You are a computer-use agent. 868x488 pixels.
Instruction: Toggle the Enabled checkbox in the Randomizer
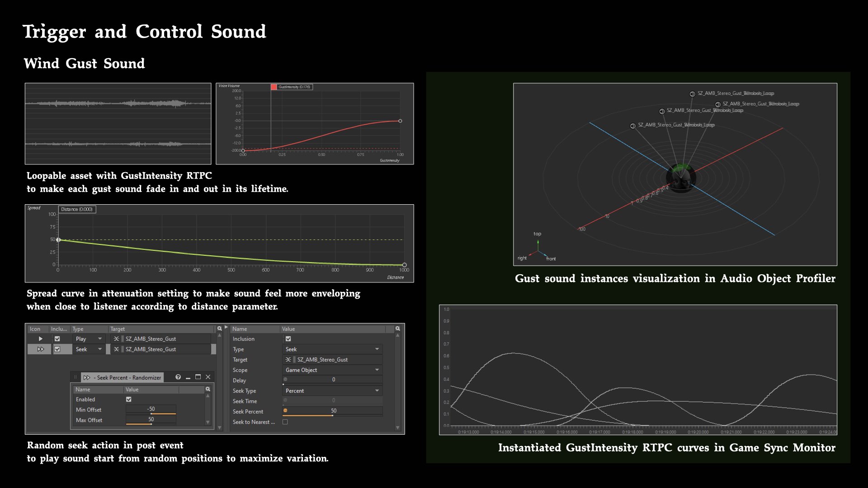[129, 399]
